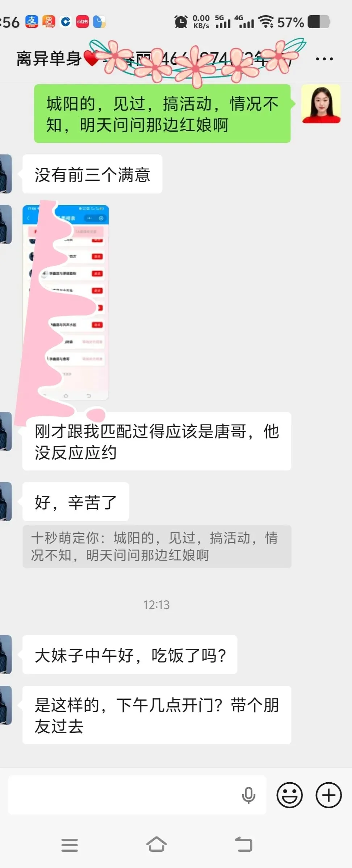Open the plus attachments menu
Image resolution: width=352 pixels, height=868 pixels.
[x=328, y=795]
